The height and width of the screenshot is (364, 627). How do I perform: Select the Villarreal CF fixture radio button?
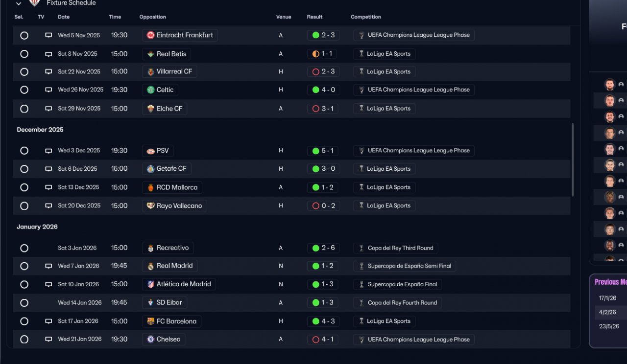coord(24,72)
